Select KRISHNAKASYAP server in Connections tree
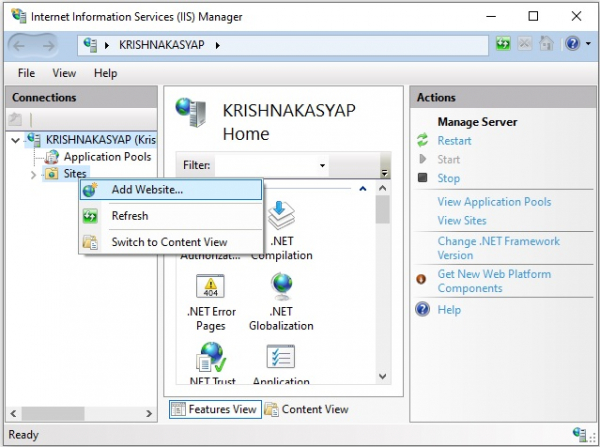 point(101,140)
